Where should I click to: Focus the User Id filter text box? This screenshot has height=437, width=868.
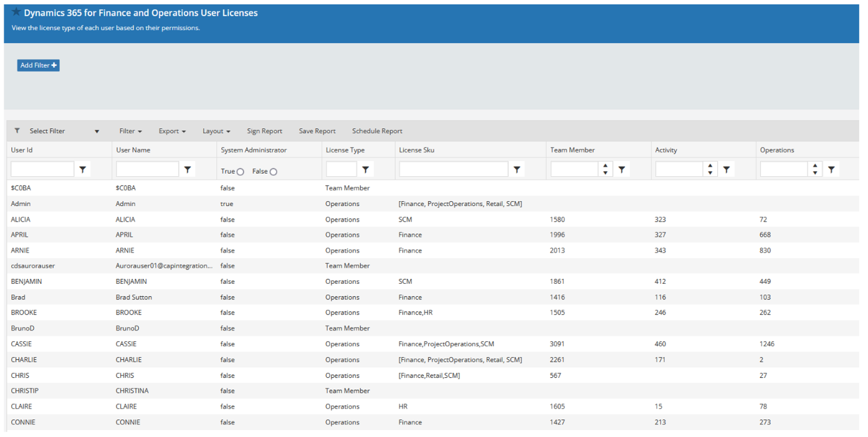click(x=42, y=169)
